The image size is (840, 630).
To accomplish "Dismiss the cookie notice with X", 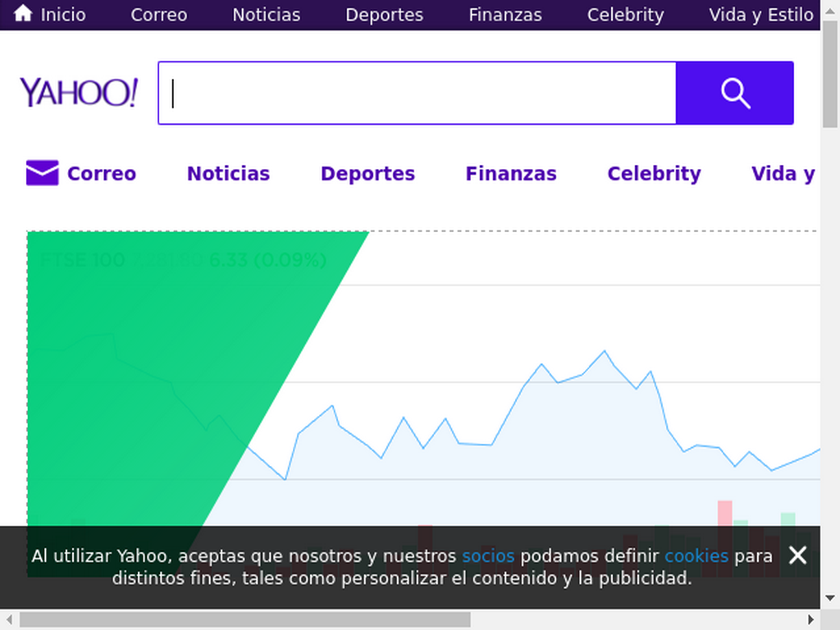I will tap(797, 555).
